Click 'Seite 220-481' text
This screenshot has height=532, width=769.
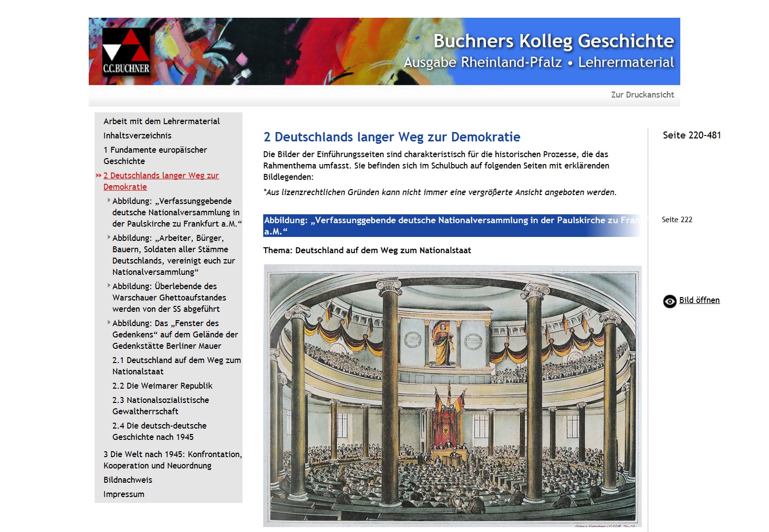point(692,135)
